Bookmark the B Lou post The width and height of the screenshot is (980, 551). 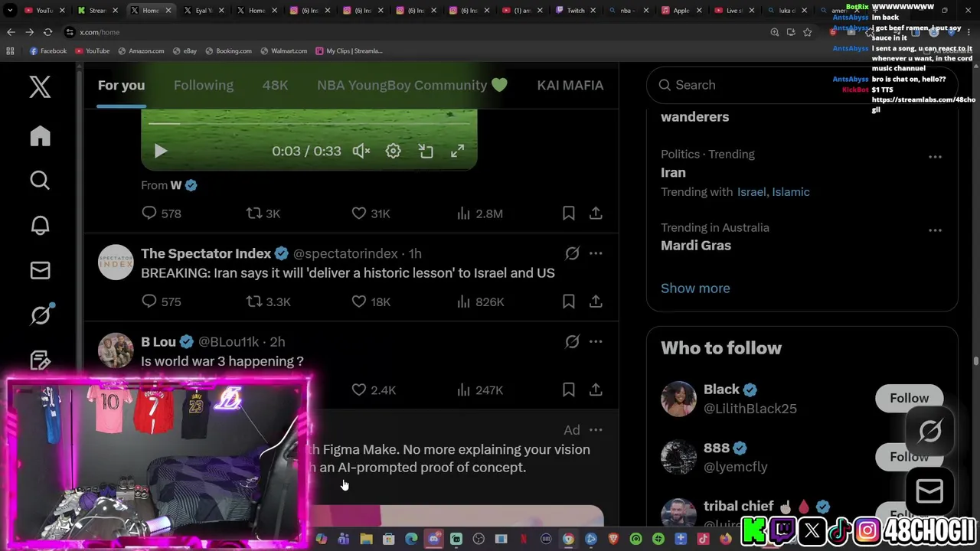(x=568, y=390)
